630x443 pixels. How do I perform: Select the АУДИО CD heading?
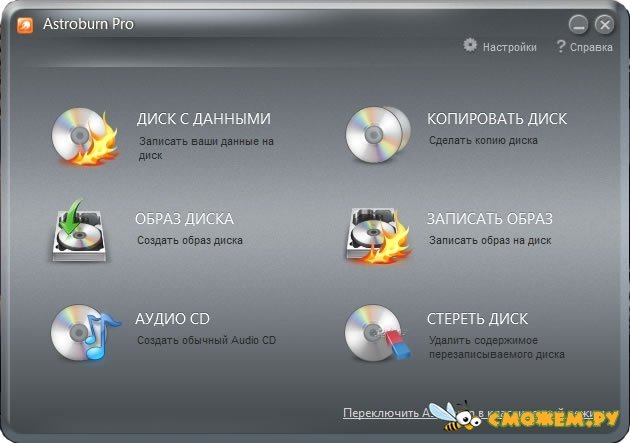click(x=172, y=319)
